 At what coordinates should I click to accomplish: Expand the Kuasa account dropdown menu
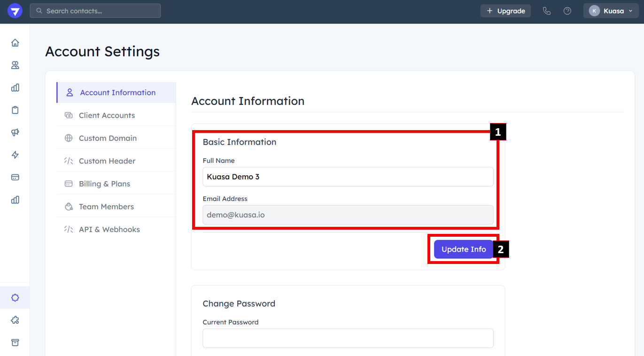click(611, 11)
